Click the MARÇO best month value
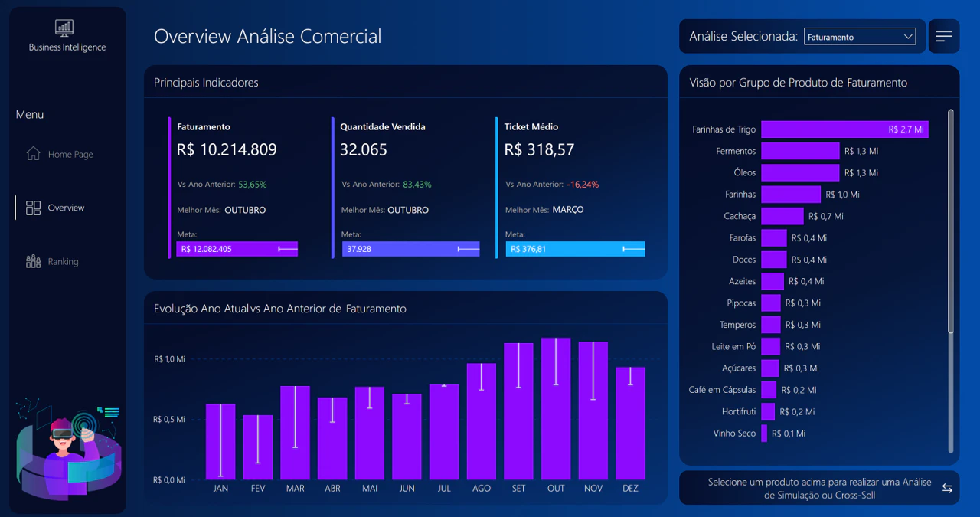Viewport: 980px width, 517px height. tap(568, 210)
